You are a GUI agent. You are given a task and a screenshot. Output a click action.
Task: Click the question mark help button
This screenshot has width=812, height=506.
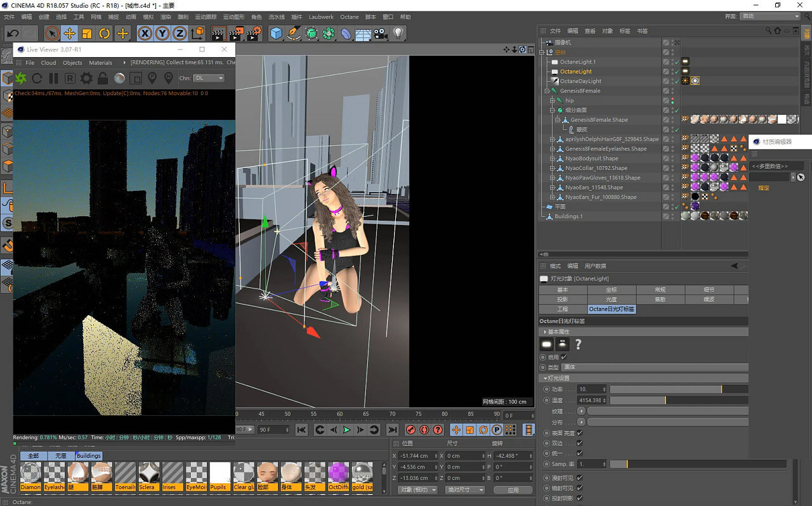(578, 344)
